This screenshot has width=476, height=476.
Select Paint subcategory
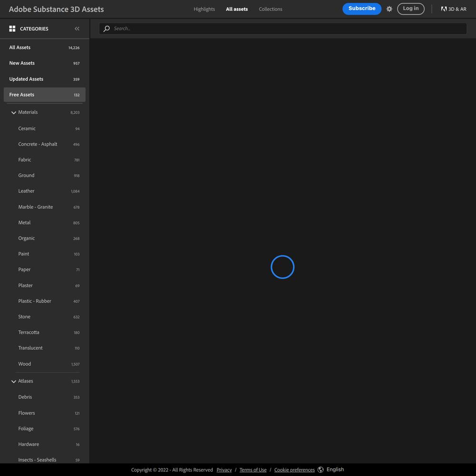tap(44, 254)
